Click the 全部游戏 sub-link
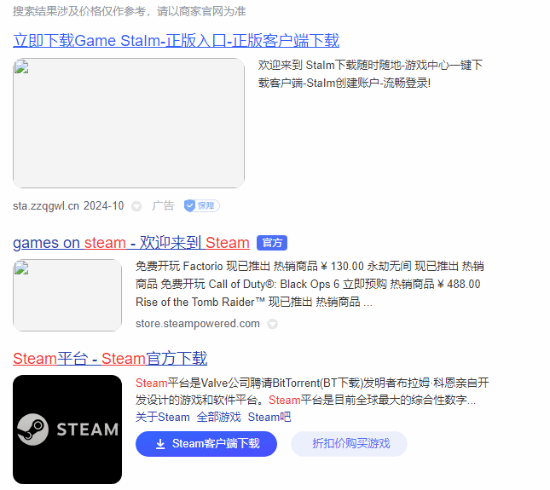The width and height of the screenshot is (550, 490). click(x=219, y=417)
